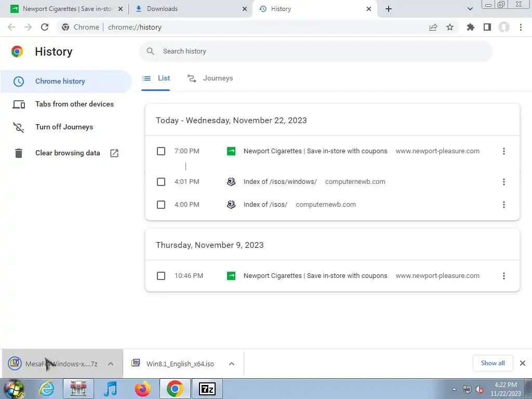Launch Firefox from the taskbar
532x399 pixels.
click(142, 389)
